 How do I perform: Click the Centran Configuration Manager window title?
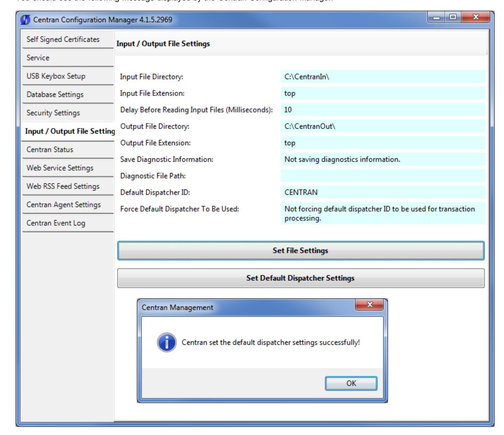point(102,20)
